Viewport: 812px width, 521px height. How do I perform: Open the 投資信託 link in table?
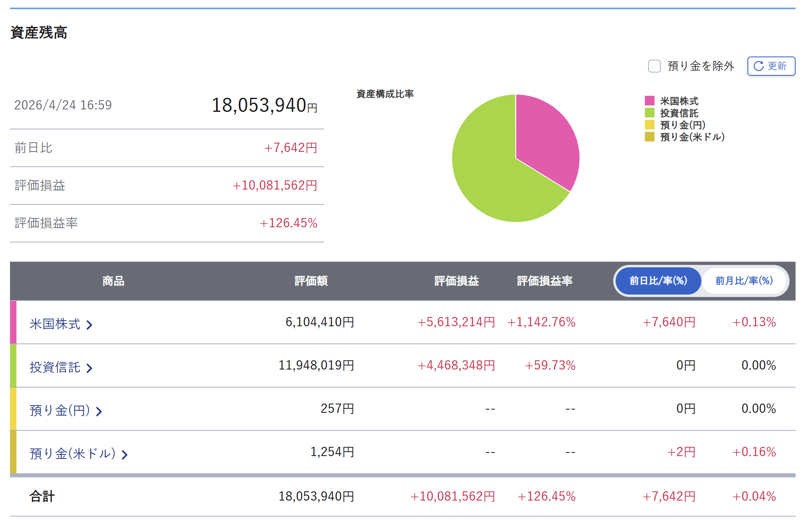[x=55, y=367]
